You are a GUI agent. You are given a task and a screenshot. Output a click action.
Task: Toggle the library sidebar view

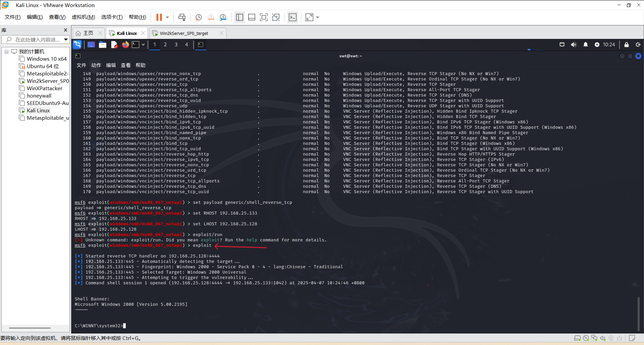pos(239,17)
